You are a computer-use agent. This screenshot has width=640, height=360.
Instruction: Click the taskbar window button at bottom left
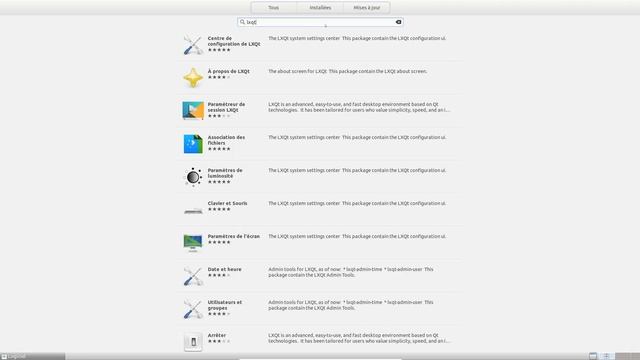(x=33, y=356)
